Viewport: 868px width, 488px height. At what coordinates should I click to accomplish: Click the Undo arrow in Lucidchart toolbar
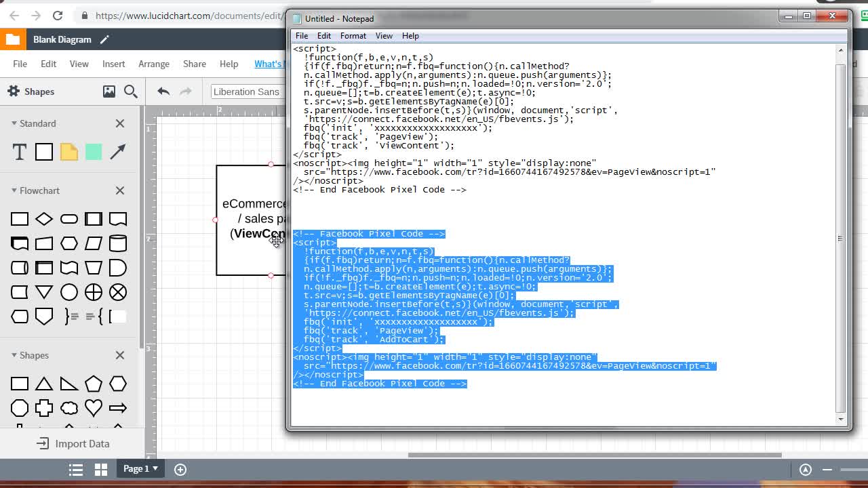pos(163,91)
